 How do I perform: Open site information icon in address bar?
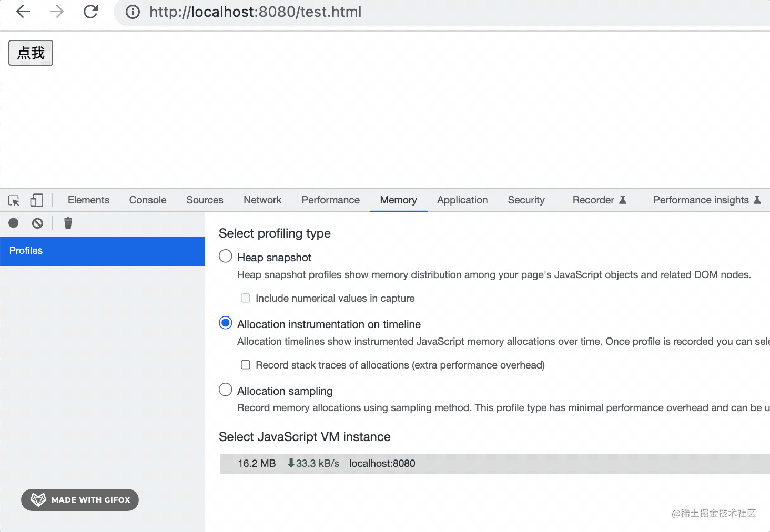133,12
